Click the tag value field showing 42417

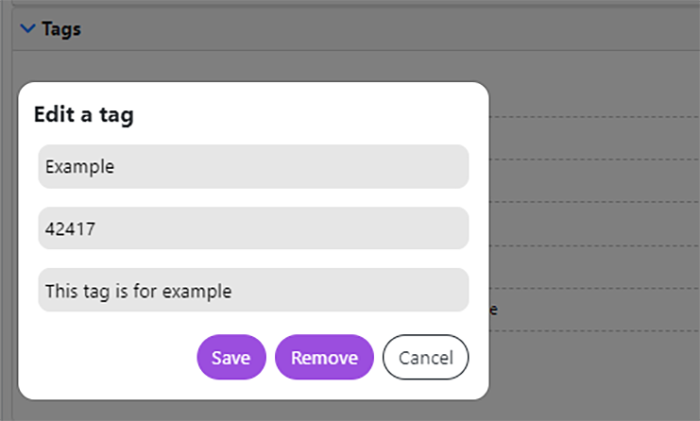[253, 229]
